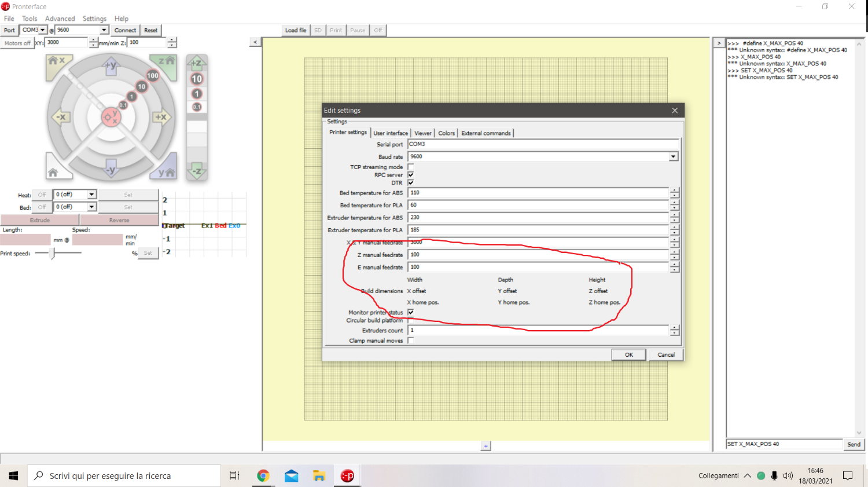Image resolution: width=868 pixels, height=487 pixels.
Task: Click the Extruders count spinner
Action: coord(675,330)
